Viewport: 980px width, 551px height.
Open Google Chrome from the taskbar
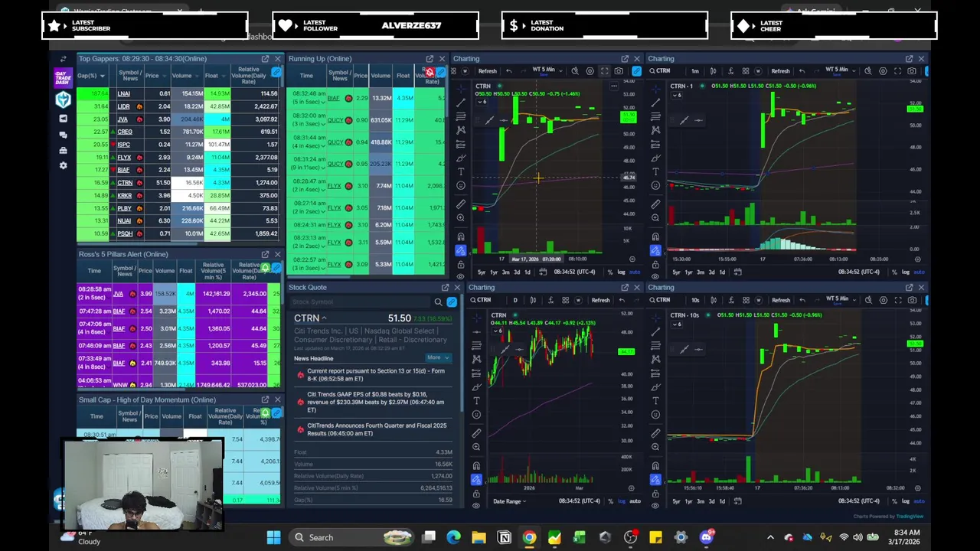click(x=529, y=537)
